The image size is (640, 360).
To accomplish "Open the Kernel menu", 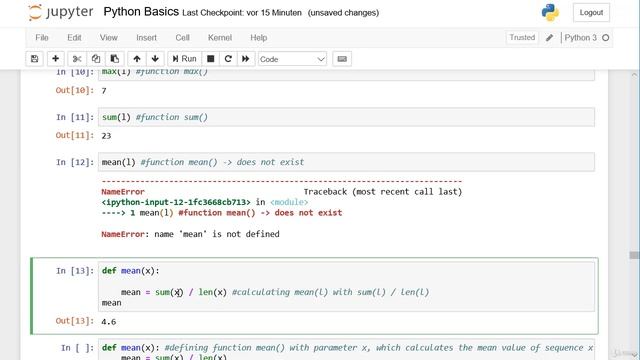I will pos(220,38).
